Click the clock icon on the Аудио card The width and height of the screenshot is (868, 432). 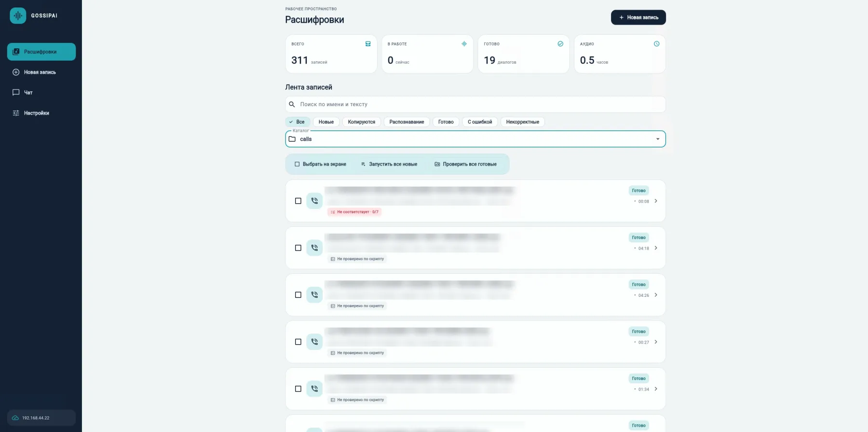pos(656,44)
